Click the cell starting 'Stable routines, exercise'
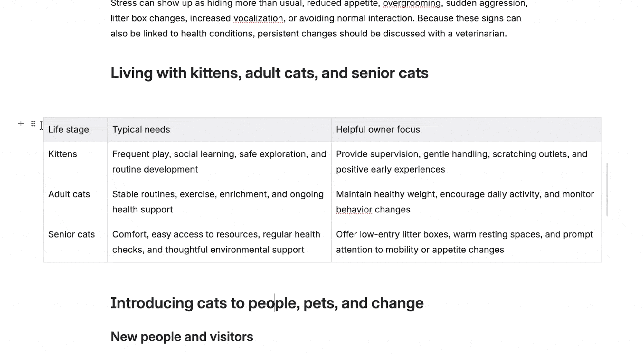This screenshot has width=644, height=355. pos(219,202)
